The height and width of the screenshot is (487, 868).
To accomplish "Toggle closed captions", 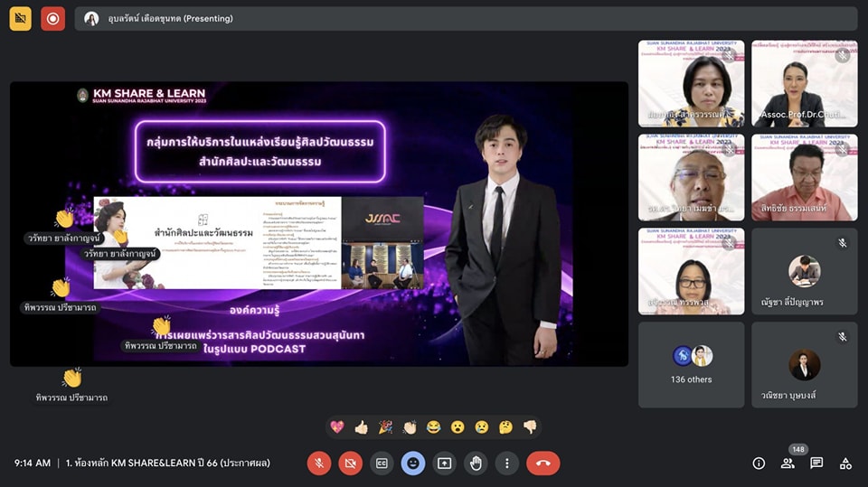I will [x=382, y=463].
